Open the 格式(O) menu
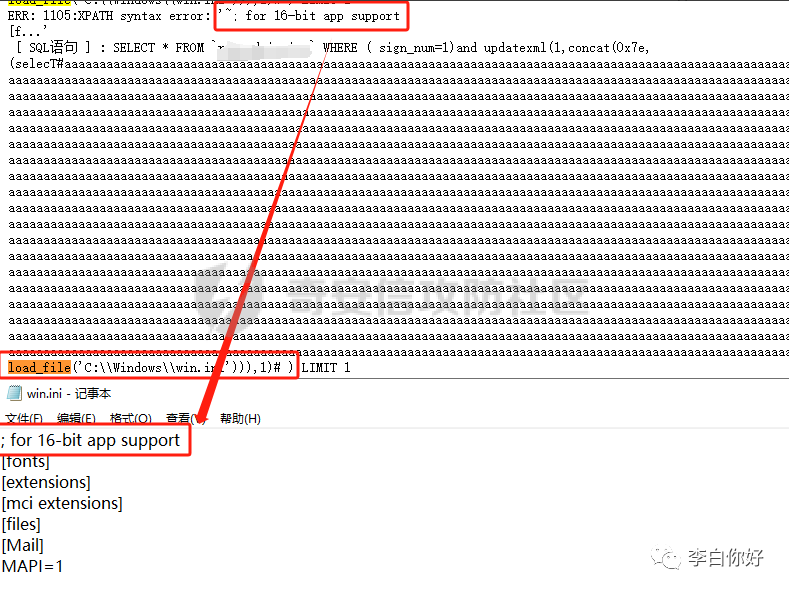Image resolution: width=789 pixels, height=592 pixels. tap(130, 419)
